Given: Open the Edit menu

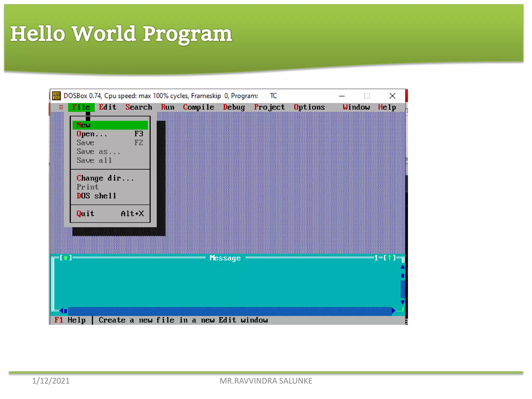Looking at the screenshot, I should coord(108,107).
